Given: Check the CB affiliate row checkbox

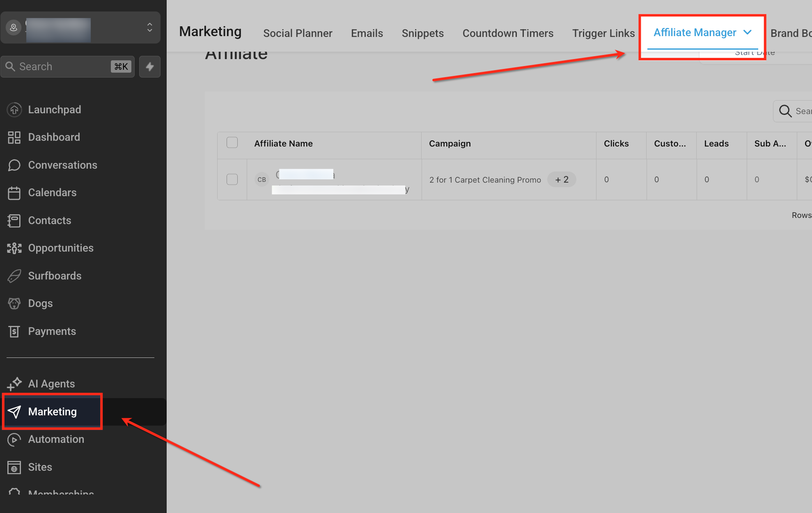Looking at the screenshot, I should tap(232, 179).
